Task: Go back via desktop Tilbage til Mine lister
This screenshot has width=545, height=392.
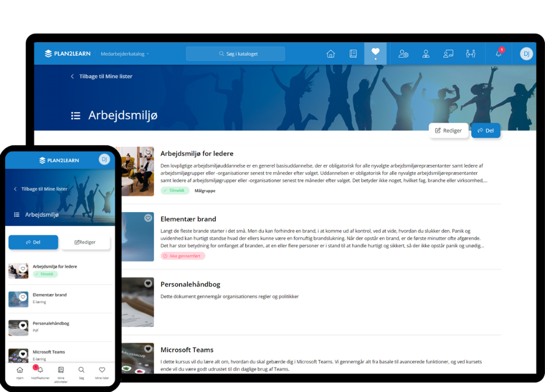Action: [x=102, y=77]
